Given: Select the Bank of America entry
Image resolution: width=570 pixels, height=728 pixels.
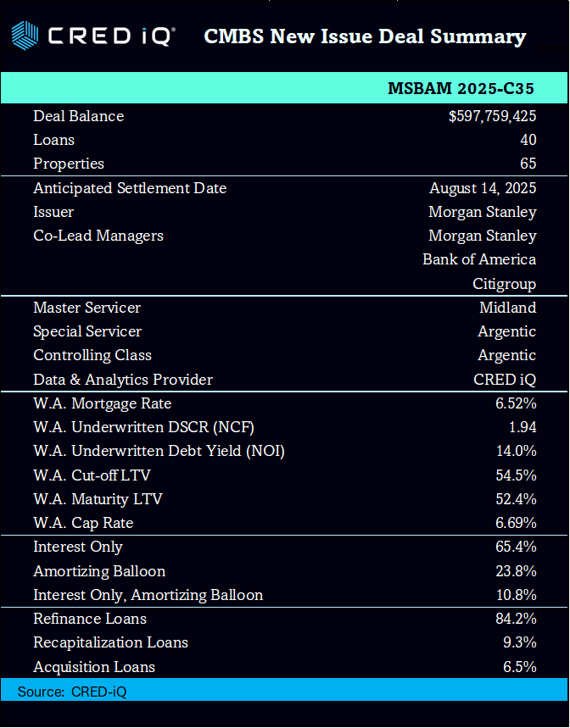Looking at the screenshot, I should pyautogui.click(x=479, y=259).
